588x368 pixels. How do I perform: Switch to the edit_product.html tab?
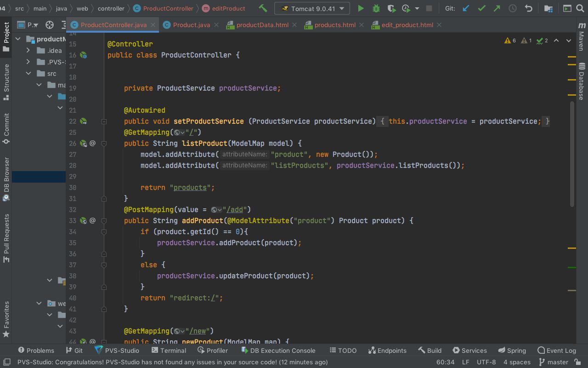(407, 25)
